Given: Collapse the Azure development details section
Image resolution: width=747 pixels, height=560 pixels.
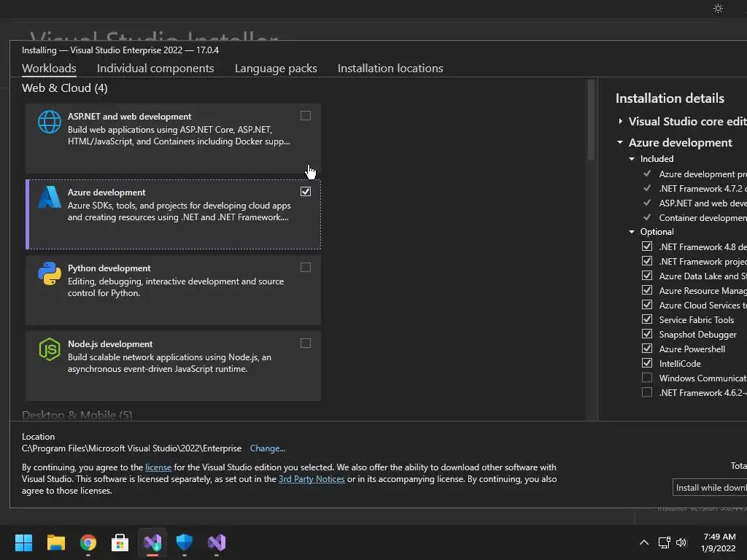Looking at the screenshot, I should (x=620, y=142).
